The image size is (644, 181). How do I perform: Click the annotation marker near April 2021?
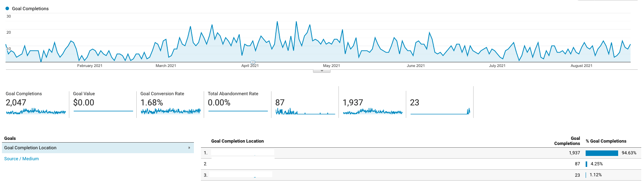pos(253,63)
